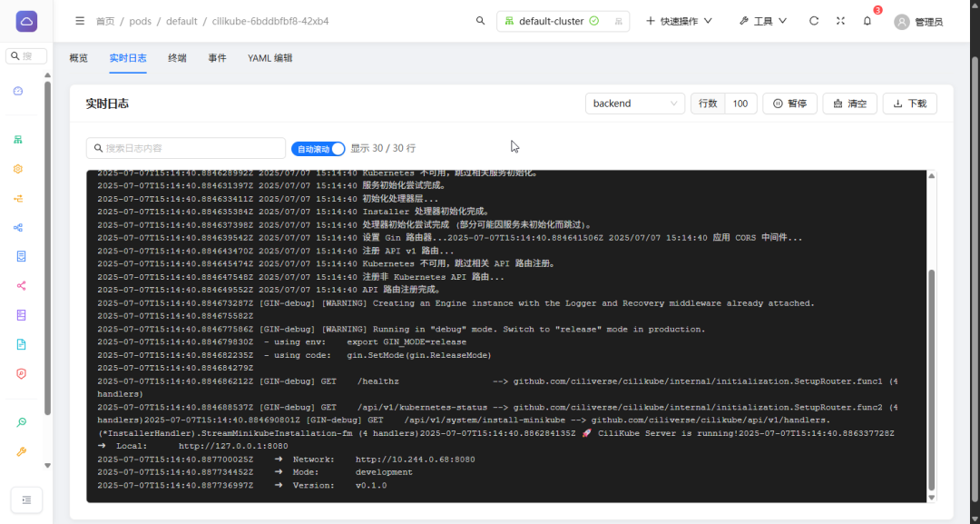This screenshot has width=980, height=524.
Task: Collapse the sidebar using the bottom panel icon
Action: [x=25, y=499]
